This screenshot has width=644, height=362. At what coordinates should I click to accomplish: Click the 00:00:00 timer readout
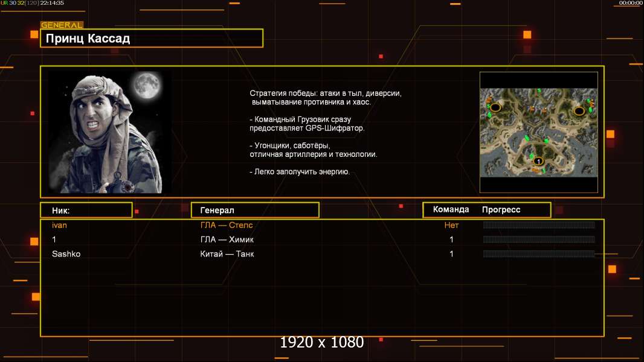pyautogui.click(x=631, y=3)
